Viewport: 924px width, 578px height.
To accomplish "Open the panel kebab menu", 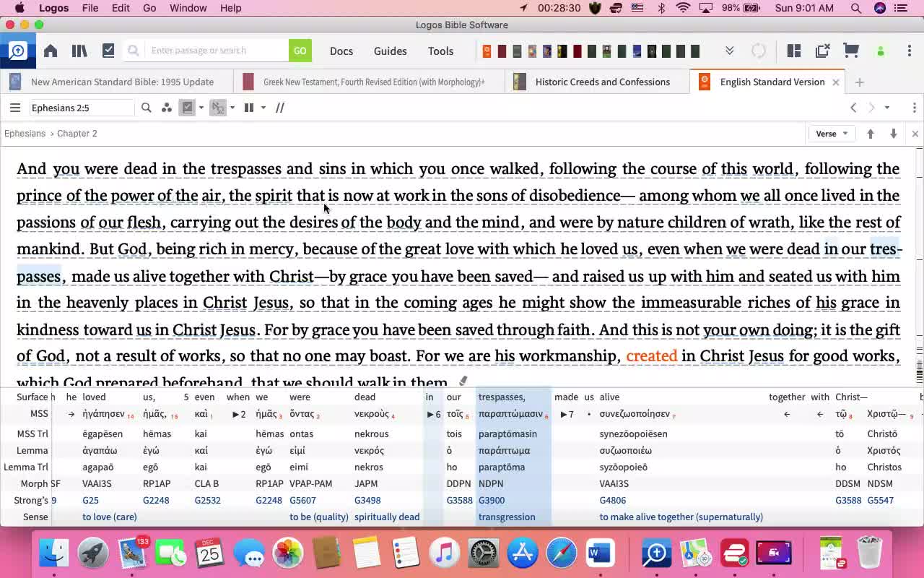I will coord(915,108).
